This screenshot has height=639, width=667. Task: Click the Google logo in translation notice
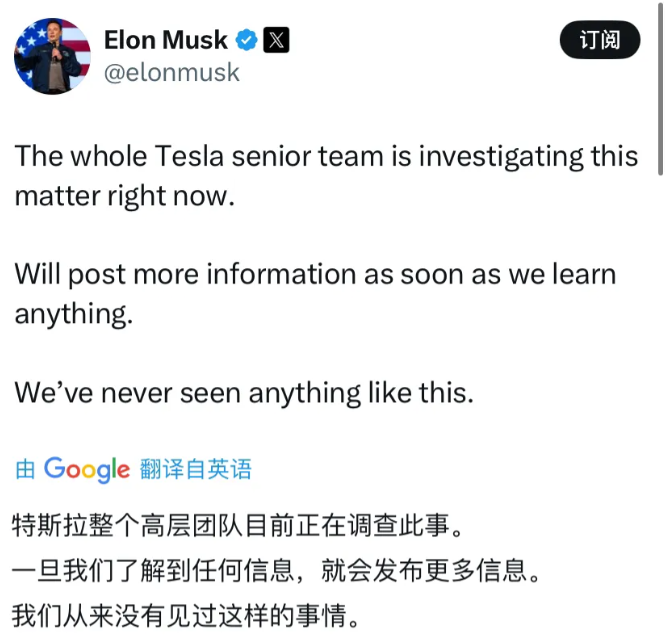click(87, 470)
